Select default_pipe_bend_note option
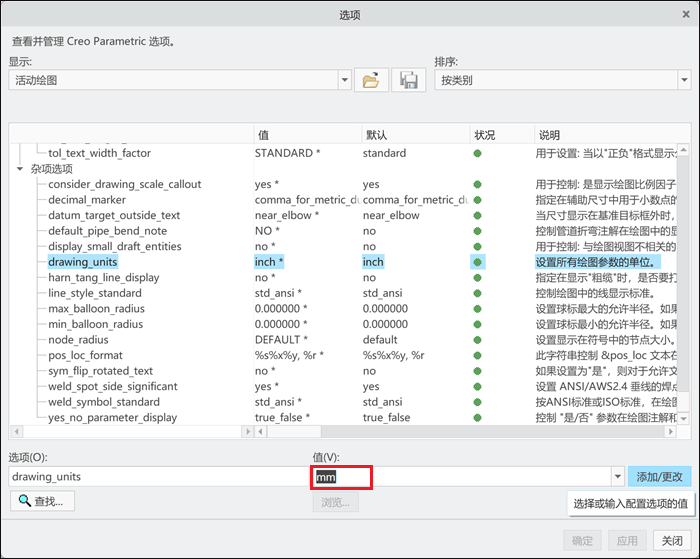Image resolution: width=700 pixels, height=559 pixels. tap(108, 231)
